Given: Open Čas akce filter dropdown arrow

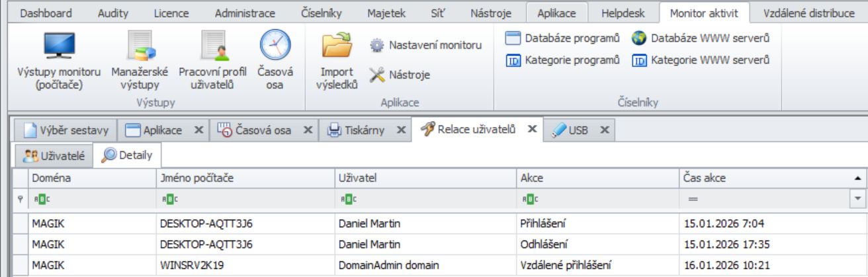Looking at the screenshot, I should (x=859, y=198).
